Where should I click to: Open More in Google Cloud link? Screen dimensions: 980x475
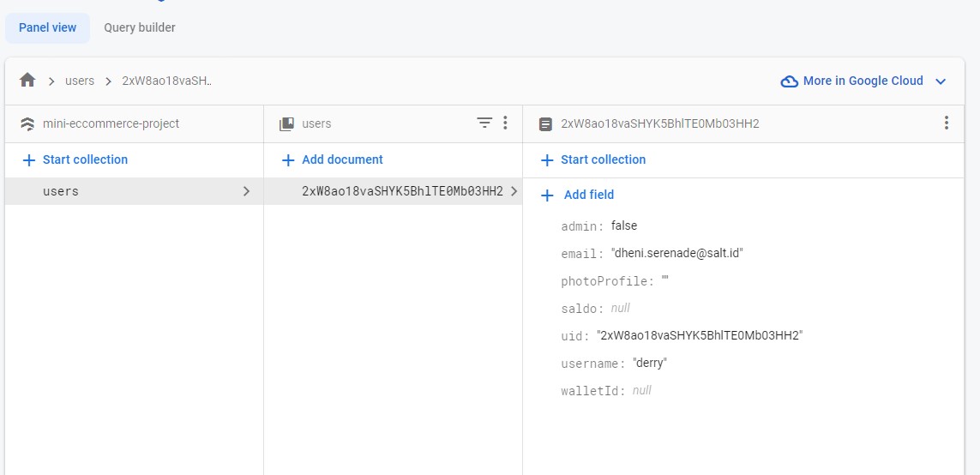[863, 81]
